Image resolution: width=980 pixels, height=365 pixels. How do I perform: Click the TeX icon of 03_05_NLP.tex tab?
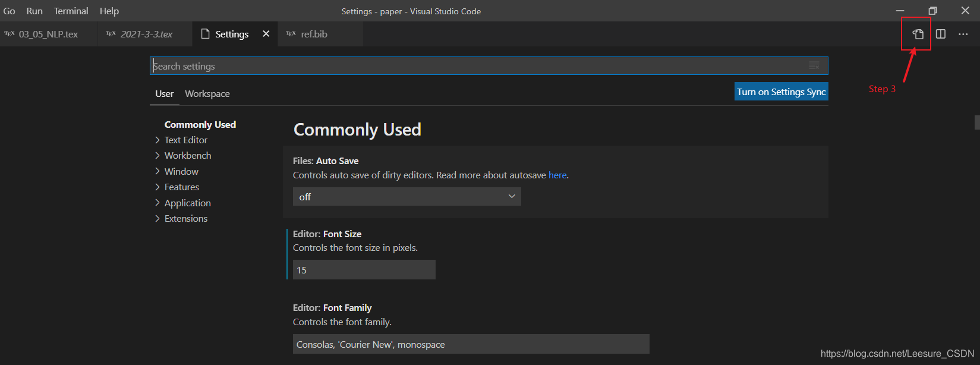pyautogui.click(x=10, y=34)
